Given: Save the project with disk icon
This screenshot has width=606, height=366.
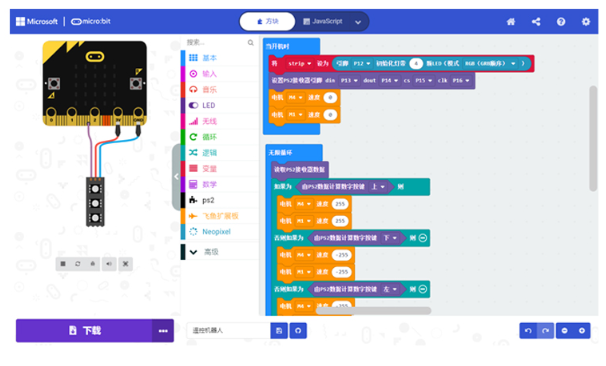Looking at the screenshot, I should [279, 330].
